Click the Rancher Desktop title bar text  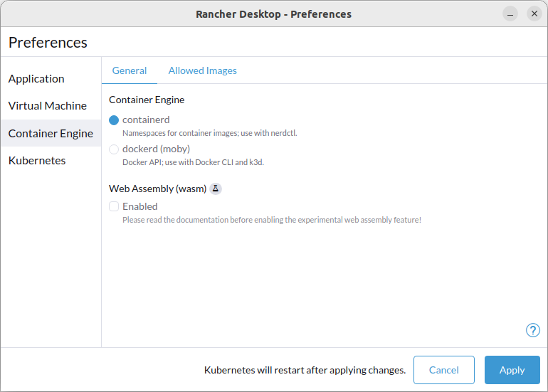[274, 14]
